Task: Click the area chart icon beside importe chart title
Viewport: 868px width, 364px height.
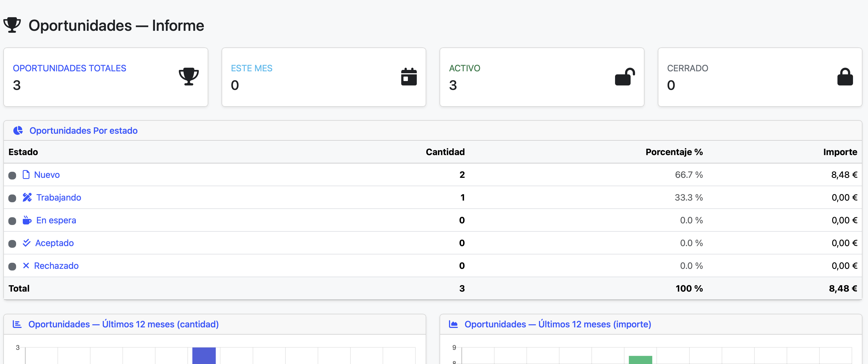Action: point(453,324)
